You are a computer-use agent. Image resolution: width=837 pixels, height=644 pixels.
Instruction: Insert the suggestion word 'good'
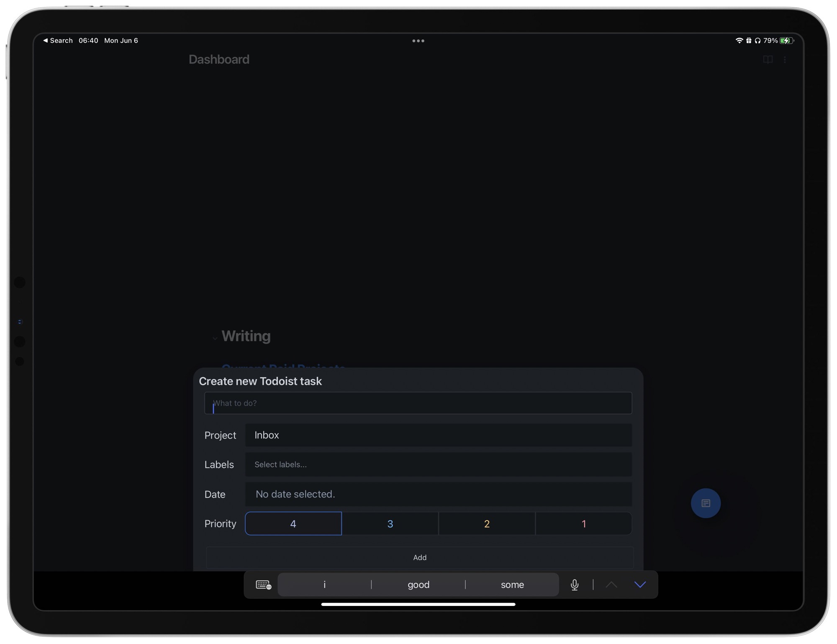pos(418,585)
